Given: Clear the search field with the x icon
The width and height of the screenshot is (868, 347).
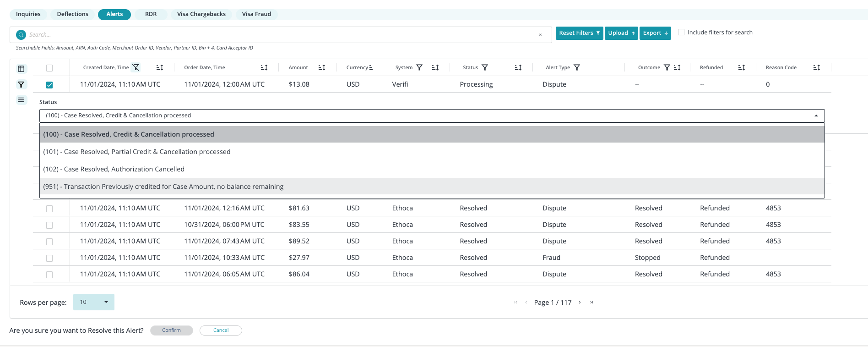Looking at the screenshot, I should (x=540, y=35).
